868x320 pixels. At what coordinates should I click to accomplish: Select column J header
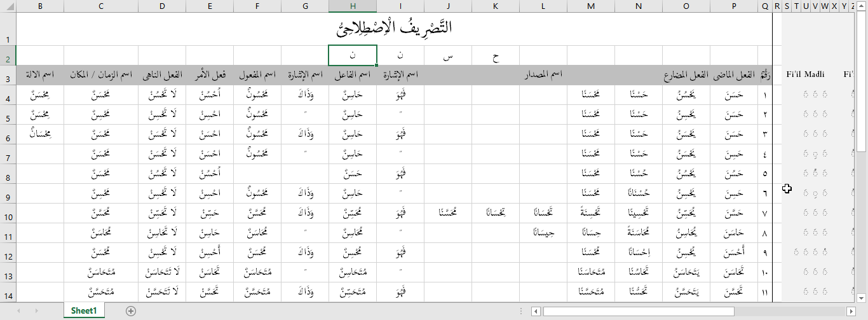click(x=448, y=6)
